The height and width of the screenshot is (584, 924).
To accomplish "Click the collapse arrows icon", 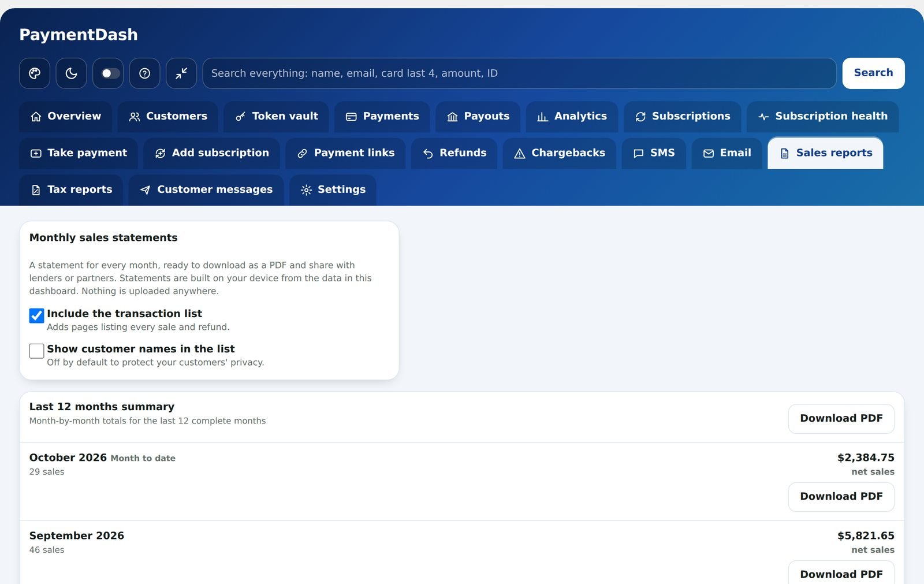I will pyautogui.click(x=181, y=73).
